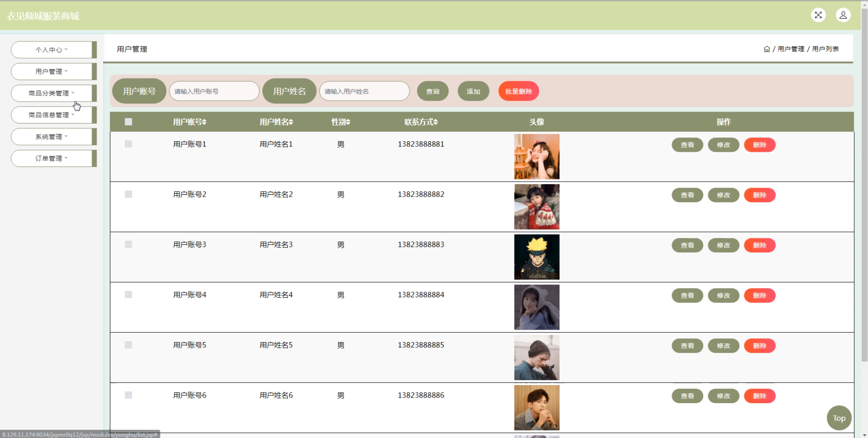Click 修改 for 用户账号3

723,245
